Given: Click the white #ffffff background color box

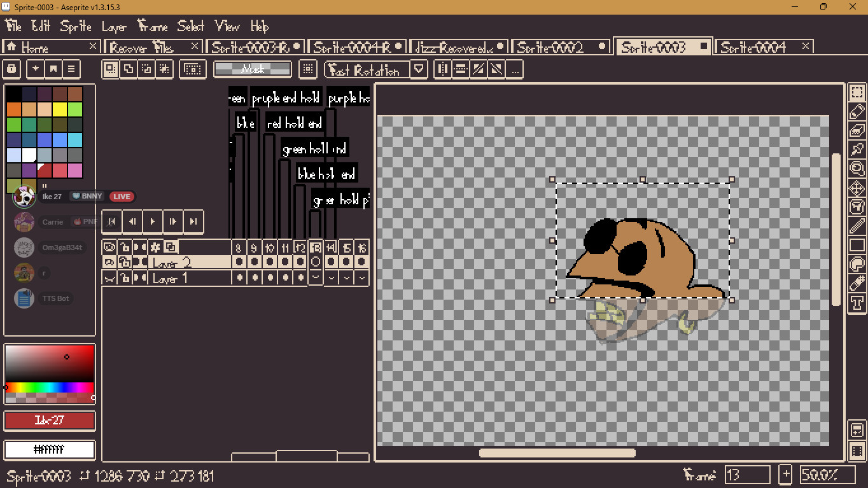Looking at the screenshot, I should pyautogui.click(x=50, y=450).
